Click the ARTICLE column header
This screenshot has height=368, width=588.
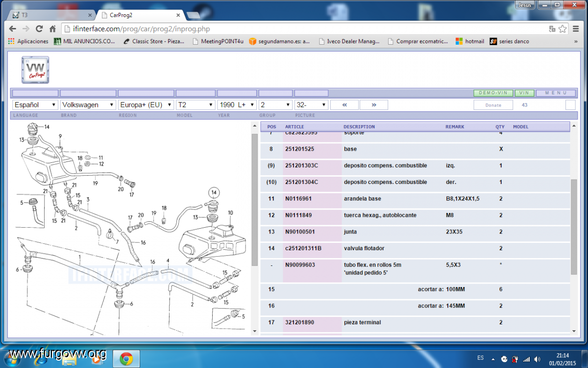[x=294, y=127]
